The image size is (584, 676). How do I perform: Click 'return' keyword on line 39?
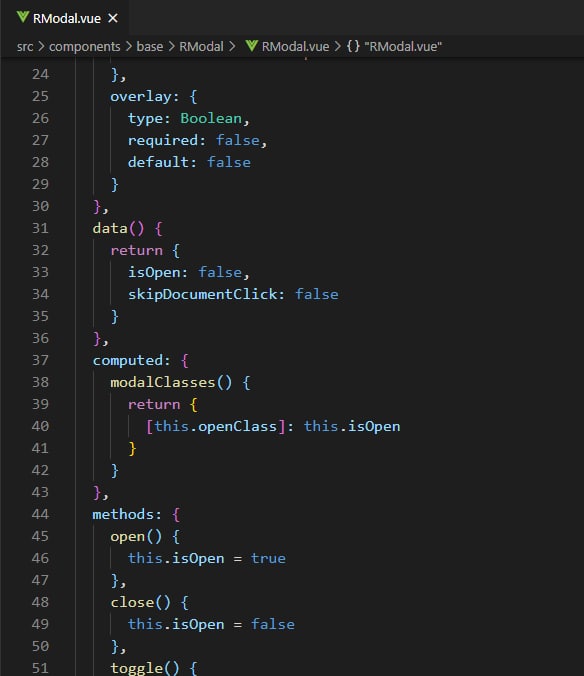pyautogui.click(x=154, y=404)
